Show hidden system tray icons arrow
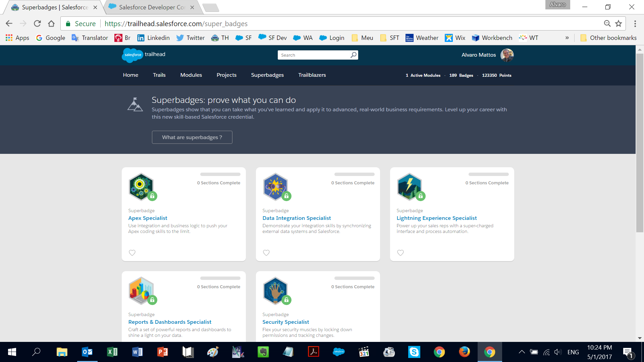Screen dimensions: 644x362 tap(522, 352)
